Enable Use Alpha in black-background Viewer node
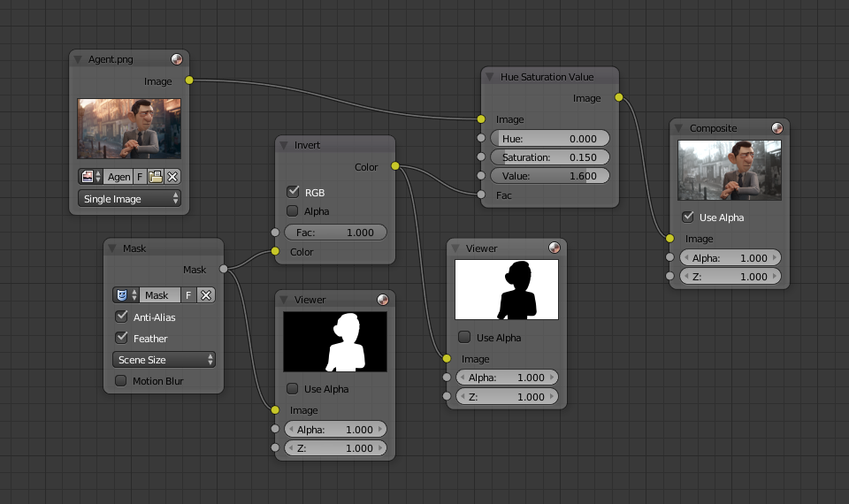Image resolution: width=849 pixels, height=504 pixels. click(293, 388)
